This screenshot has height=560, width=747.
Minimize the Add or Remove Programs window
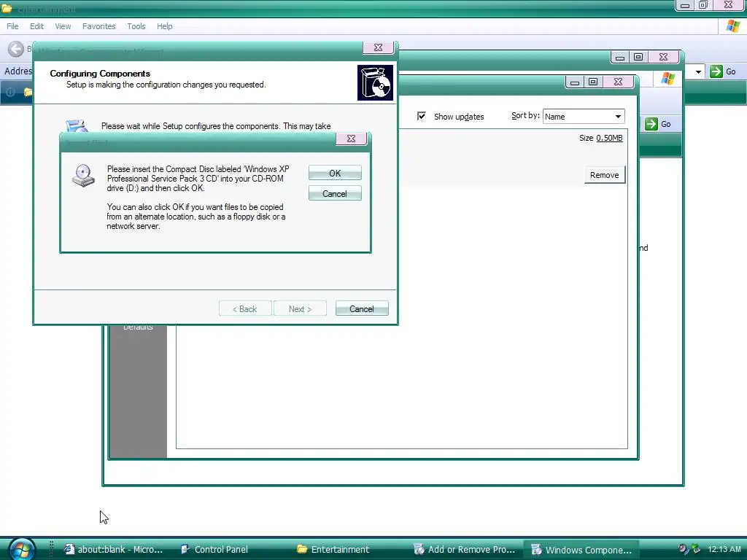(575, 82)
